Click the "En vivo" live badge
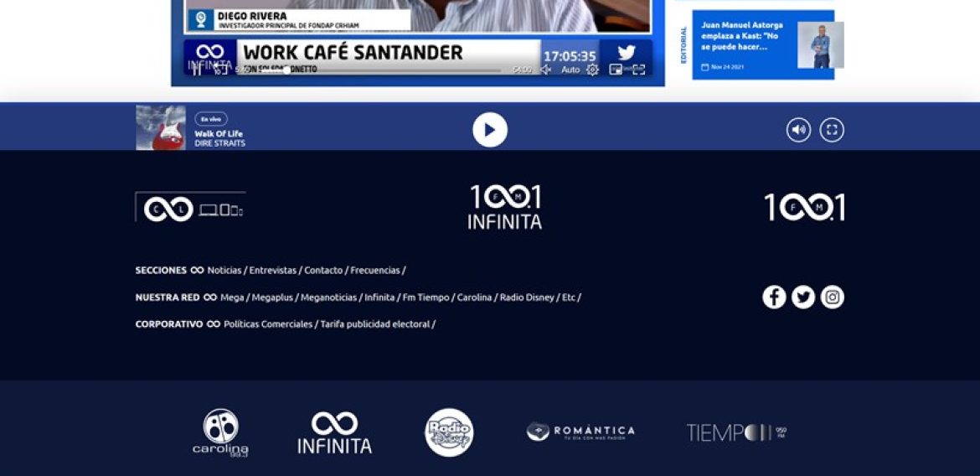 tap(210, 119)
